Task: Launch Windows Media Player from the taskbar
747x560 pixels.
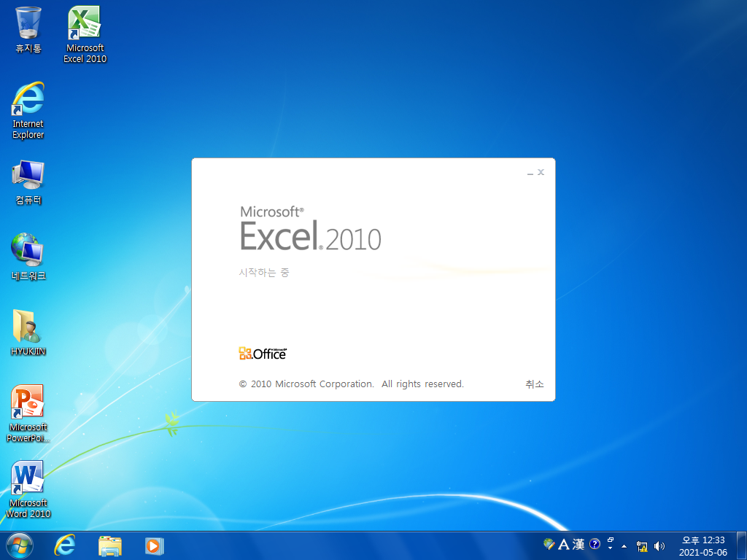Action: 154,545
